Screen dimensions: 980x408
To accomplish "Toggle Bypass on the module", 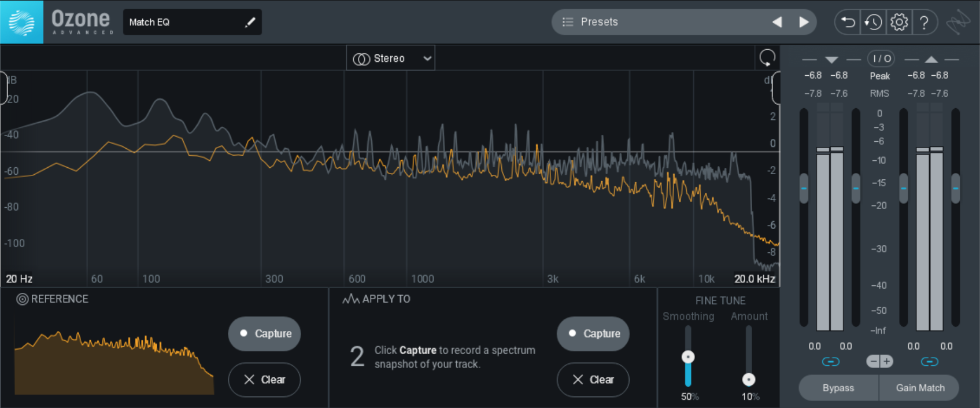I will tap(838, 388).
